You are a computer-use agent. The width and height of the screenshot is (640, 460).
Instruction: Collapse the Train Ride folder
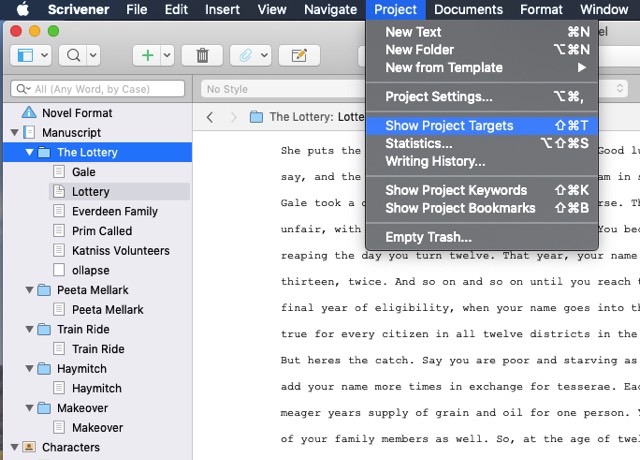[x=29, y=329]
